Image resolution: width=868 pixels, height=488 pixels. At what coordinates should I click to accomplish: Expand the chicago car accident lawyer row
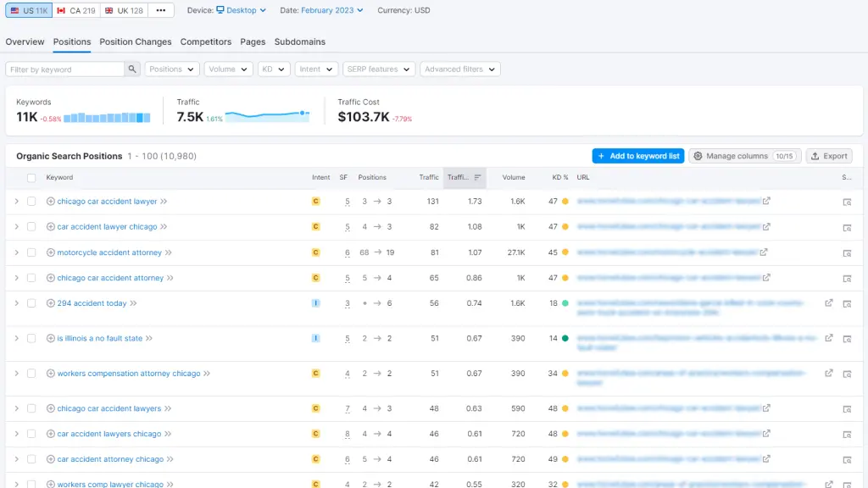(17, 202)
